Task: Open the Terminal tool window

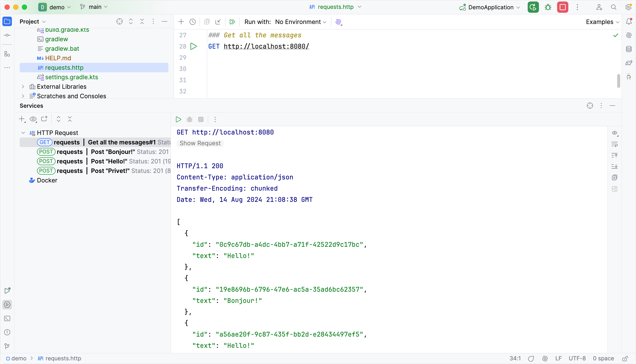Action: 7,318
